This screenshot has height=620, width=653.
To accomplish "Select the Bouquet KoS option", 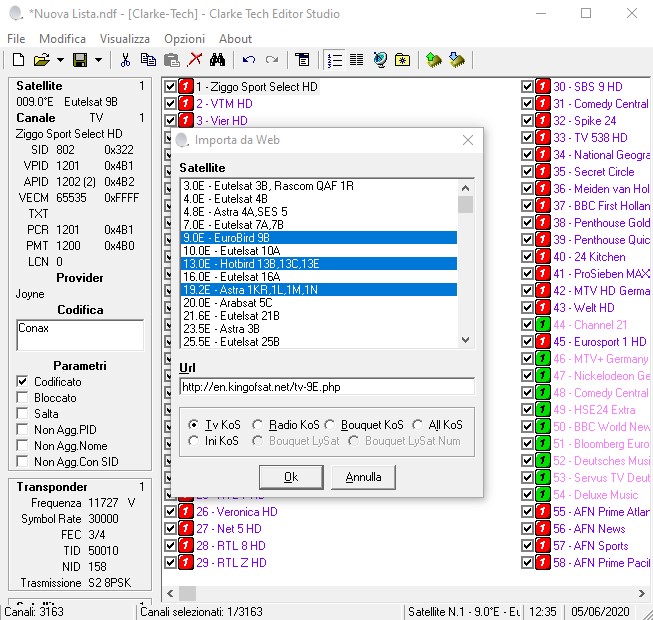I will [x=330, y=425].
